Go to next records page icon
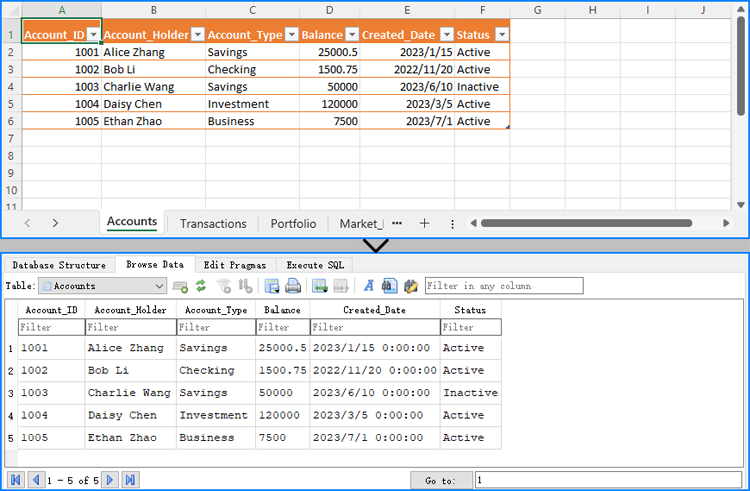Viewport: 750px width, 491px height. point(110,480)
